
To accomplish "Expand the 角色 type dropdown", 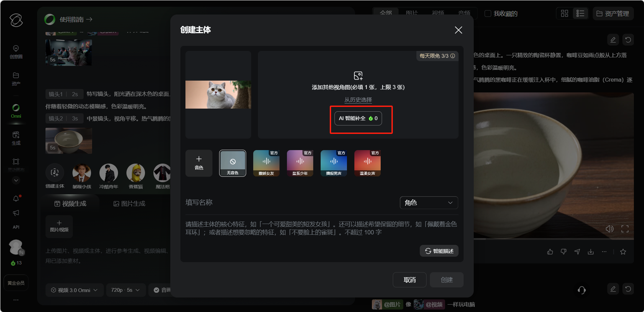I will [429, 203].
